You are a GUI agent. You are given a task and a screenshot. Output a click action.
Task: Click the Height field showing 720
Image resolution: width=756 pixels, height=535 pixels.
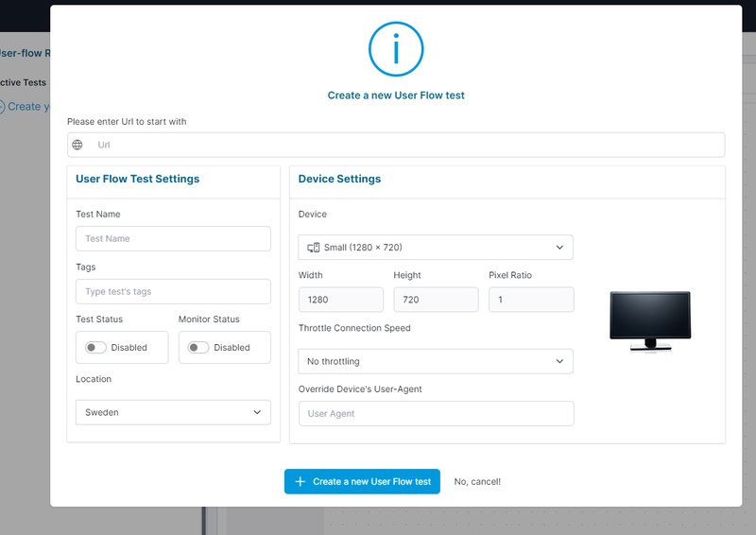tap(436, 300)
